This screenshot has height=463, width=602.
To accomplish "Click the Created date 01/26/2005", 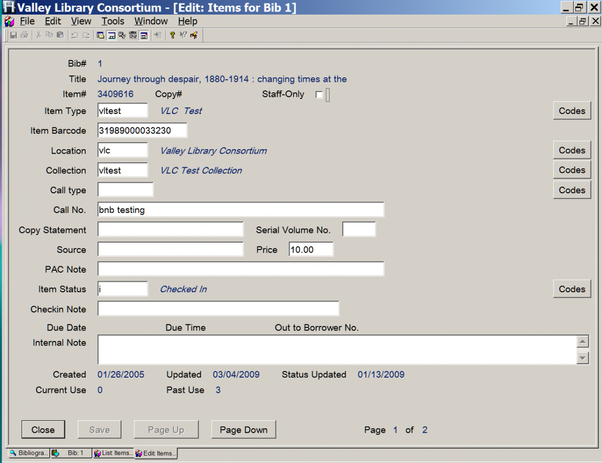I will tap(121, 375).
